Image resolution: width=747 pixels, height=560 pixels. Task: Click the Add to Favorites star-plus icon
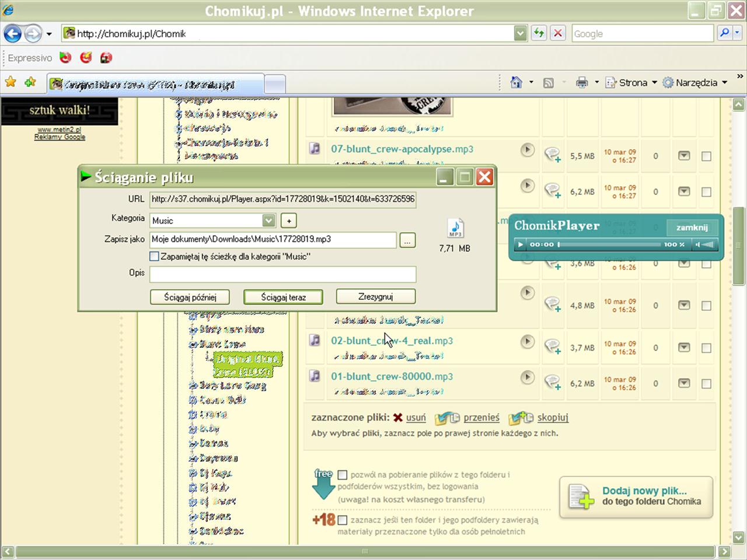coord(30,82)
